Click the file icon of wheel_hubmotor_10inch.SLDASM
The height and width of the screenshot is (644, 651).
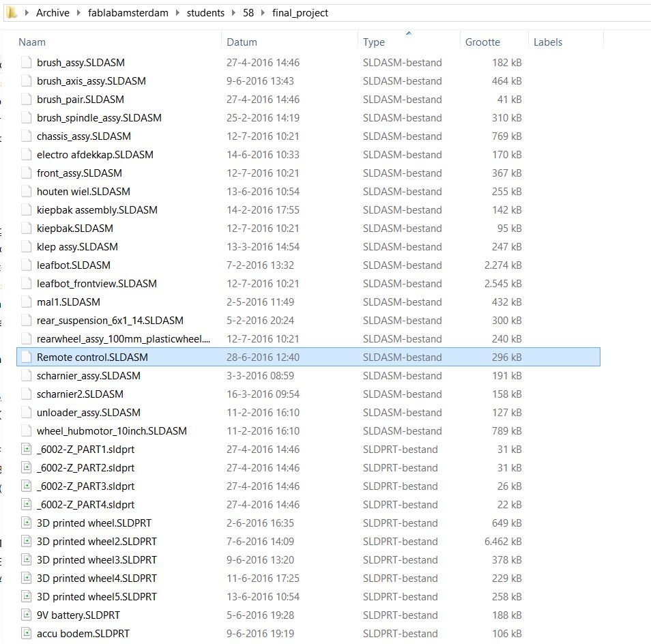(x=26, y=431)
